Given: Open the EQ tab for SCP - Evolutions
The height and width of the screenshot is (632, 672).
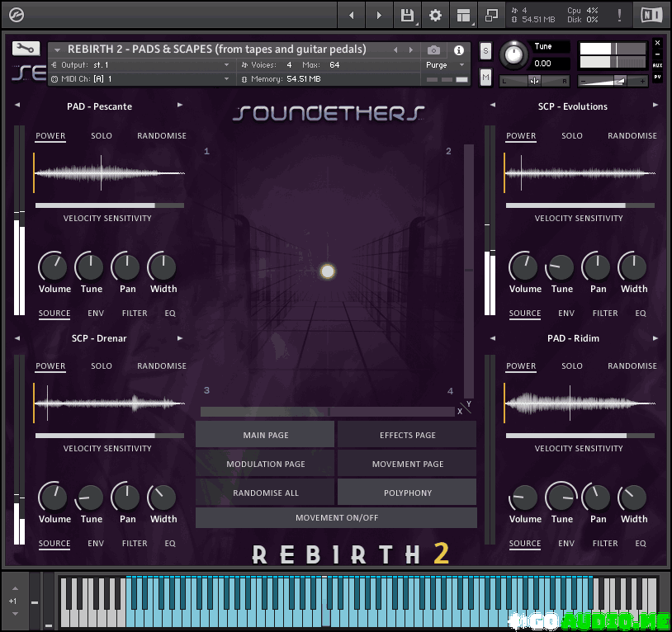Looking at the screenshot, I should pos(641,314).
